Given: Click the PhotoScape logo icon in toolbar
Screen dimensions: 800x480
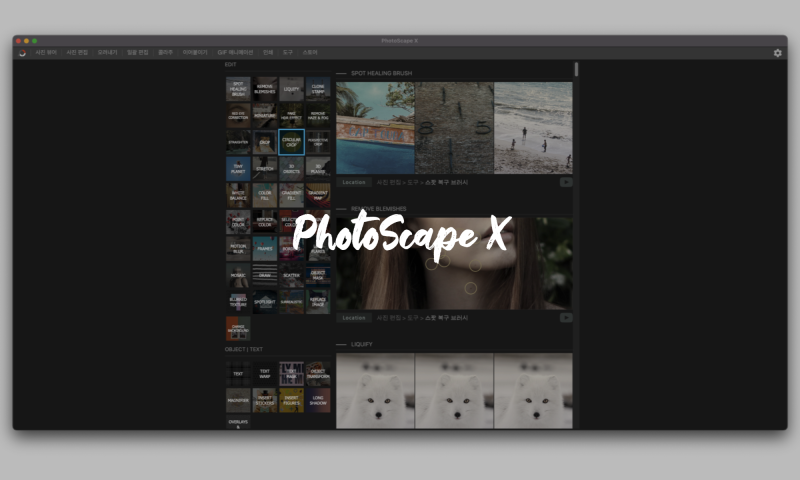Looking at the screenshot, I should click(22, 53).
